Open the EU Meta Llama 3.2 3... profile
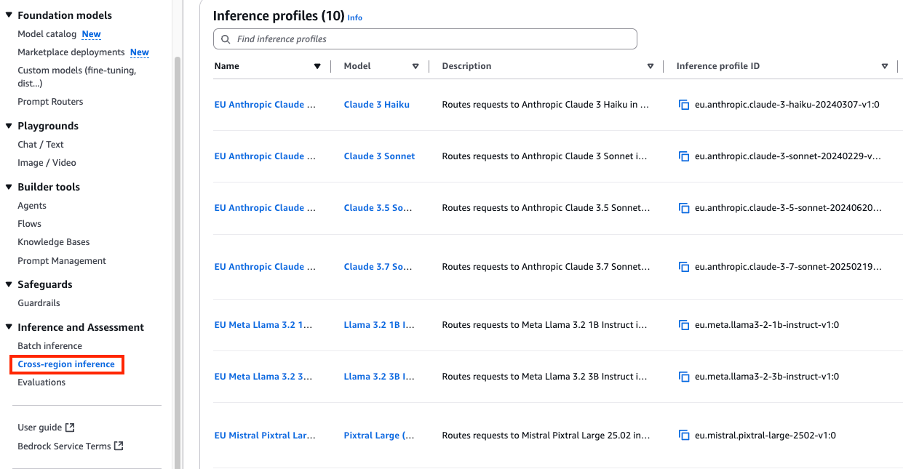Viewport: 904px width, 470px height. [263, 377]
